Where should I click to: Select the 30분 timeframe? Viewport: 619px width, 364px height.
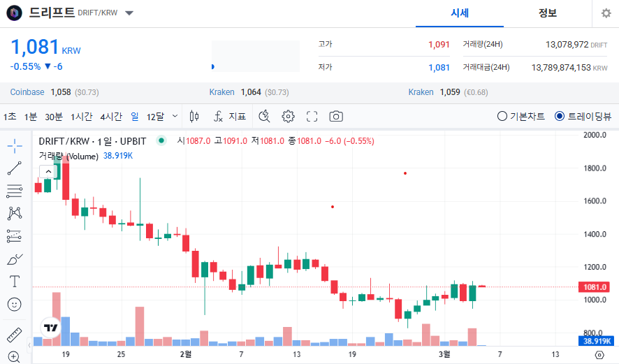click(54, 117)
